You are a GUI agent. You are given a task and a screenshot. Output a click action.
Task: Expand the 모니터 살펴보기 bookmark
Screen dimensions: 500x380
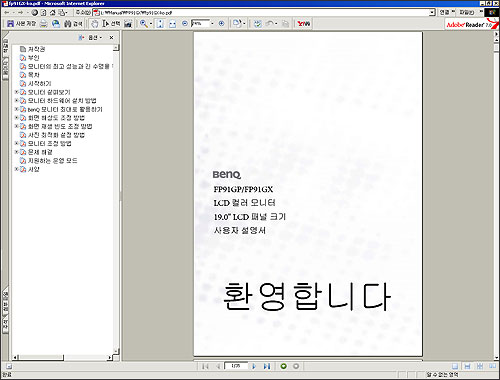(16, 91)
